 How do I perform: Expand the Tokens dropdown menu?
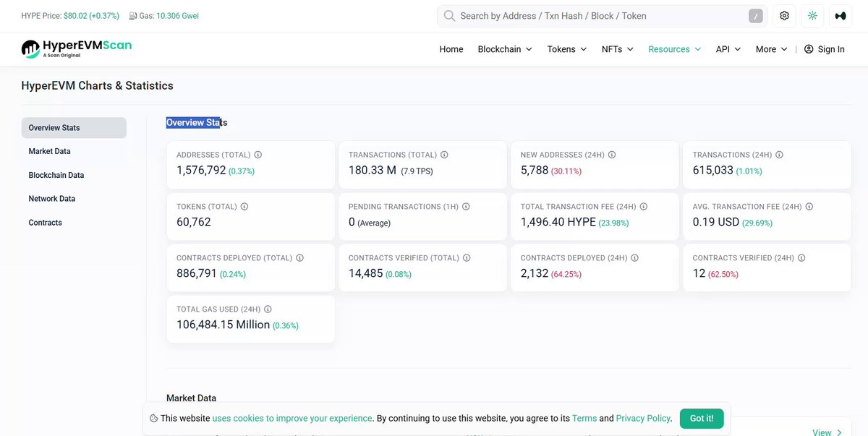(567, 49)
